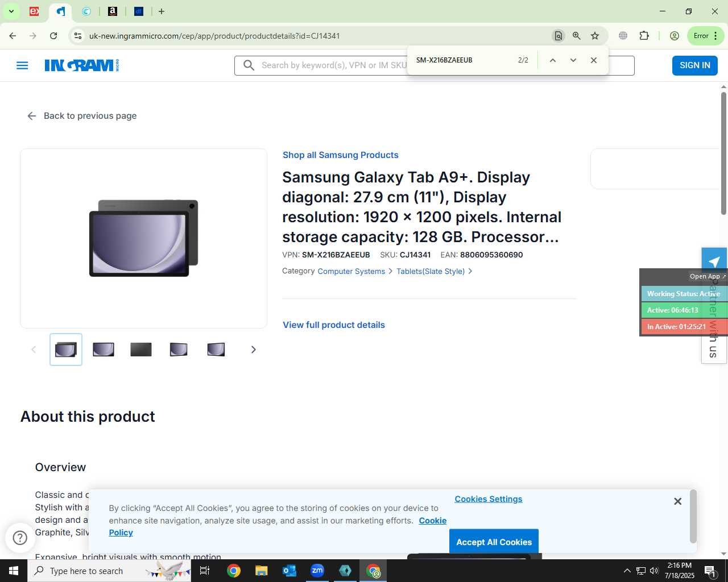Open the Chrome profile icon
Image resolution: width=728 pixels, height=582 pixels.
pyautogui.click(x=675, y=36)
